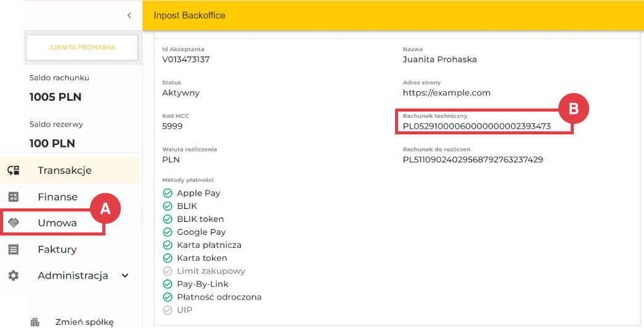Click the Transakcje sidebar icon
Viewport: 644px width, 328px height.
14,170
